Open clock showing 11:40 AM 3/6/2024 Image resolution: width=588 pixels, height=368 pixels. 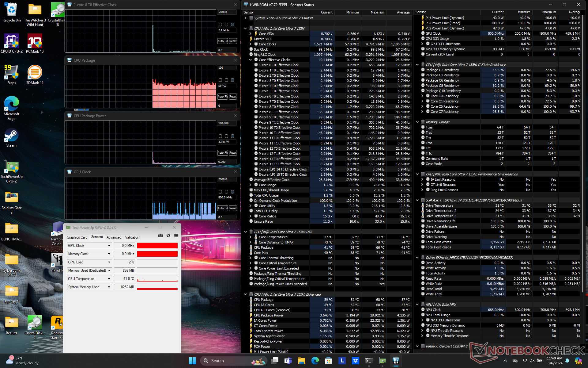(555, 361)
